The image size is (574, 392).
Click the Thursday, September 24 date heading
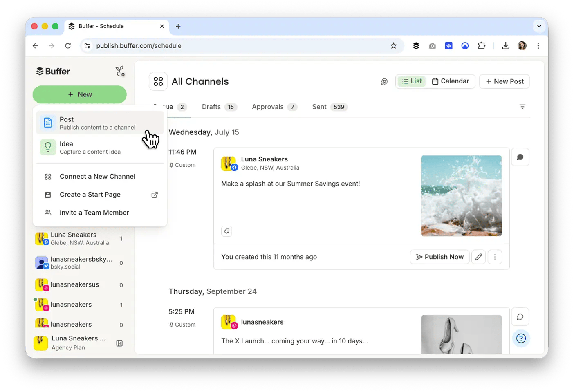(x=213, y=291)
